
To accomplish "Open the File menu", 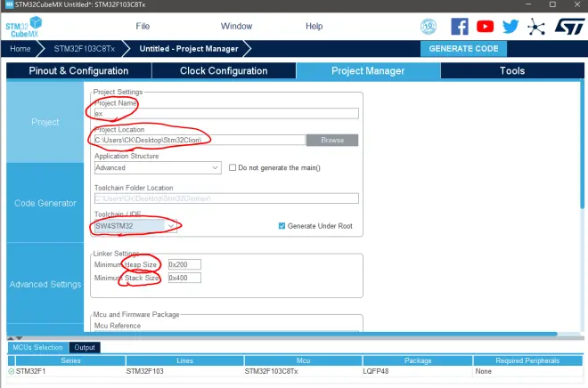I will coord(143,26).
